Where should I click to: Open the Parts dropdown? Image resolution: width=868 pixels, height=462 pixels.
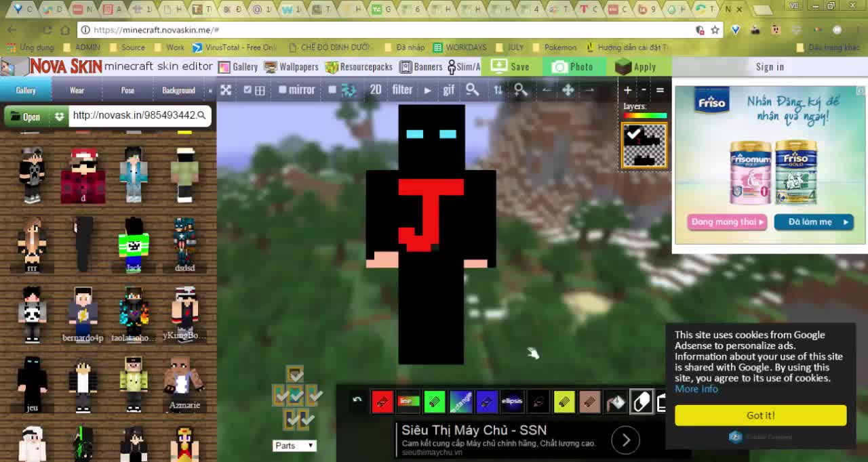[x=294, y=446]
